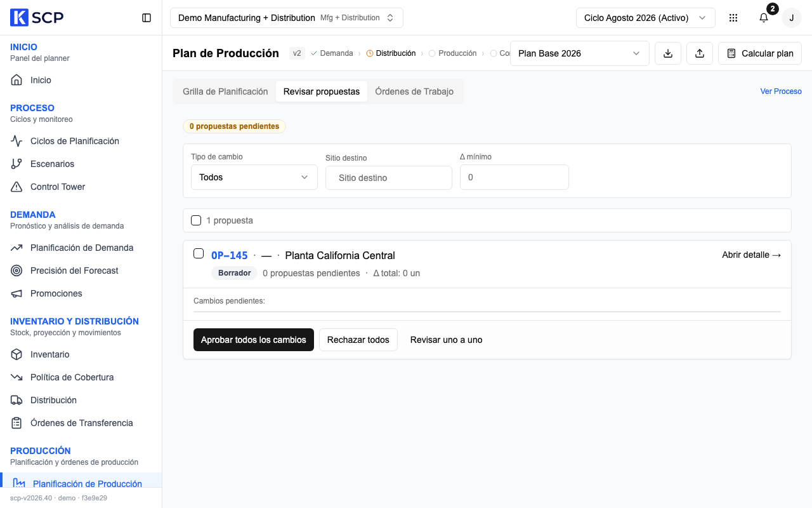
Task: Open the Plan Base 2026 dropdown
Action: click(x=579, y=53)
